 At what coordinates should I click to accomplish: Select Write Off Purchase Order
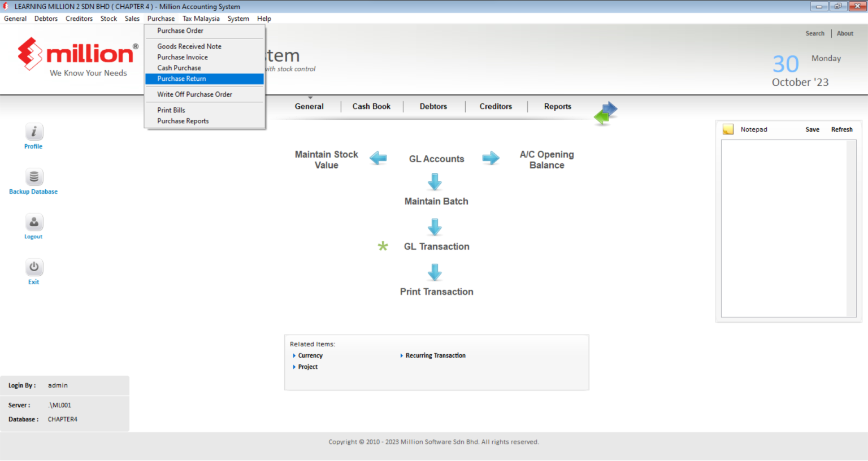click(205, 94)
